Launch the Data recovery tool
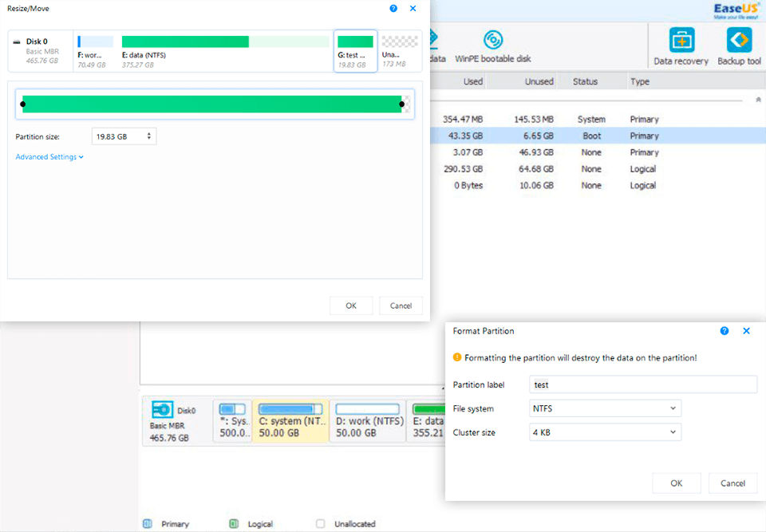This screenshot has height=532, width=766. click(681, 45)
